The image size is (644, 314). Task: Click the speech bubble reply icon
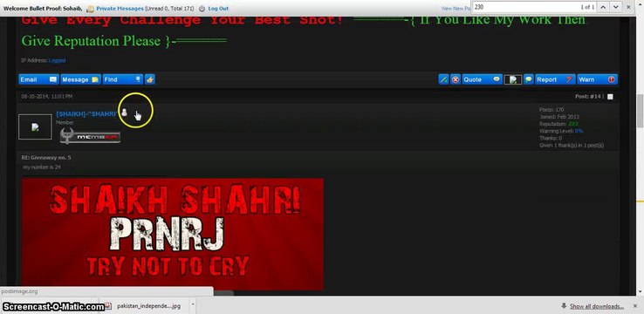(529, 79)
